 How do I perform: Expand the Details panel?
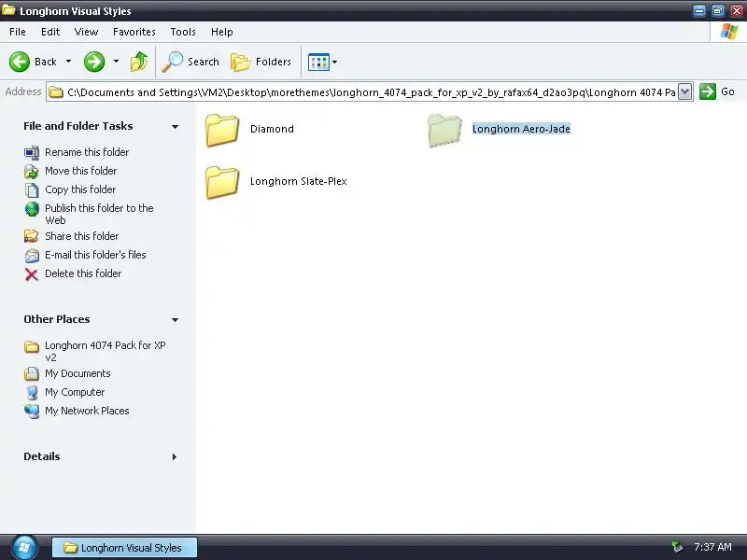175,456
